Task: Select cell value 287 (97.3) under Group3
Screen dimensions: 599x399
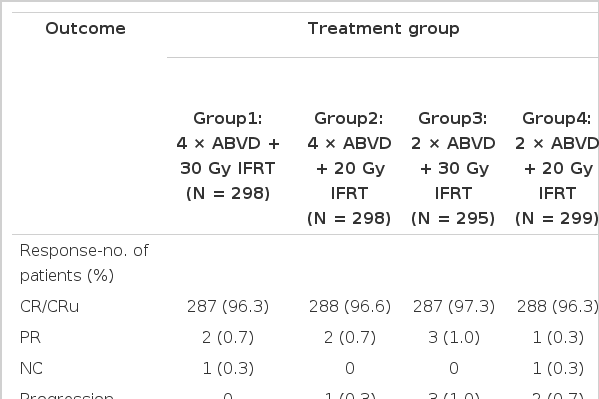Action: [x=453, y=307]
